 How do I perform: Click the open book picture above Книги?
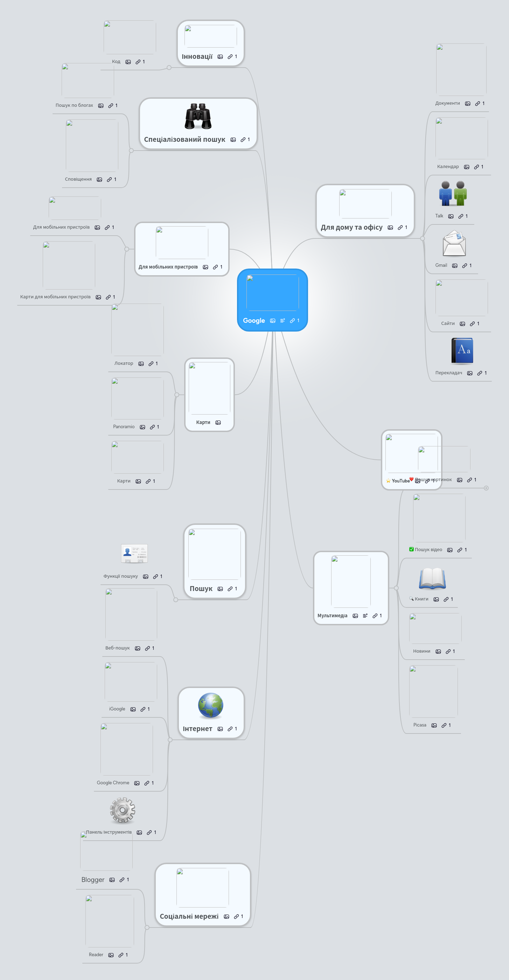point(433,578)
